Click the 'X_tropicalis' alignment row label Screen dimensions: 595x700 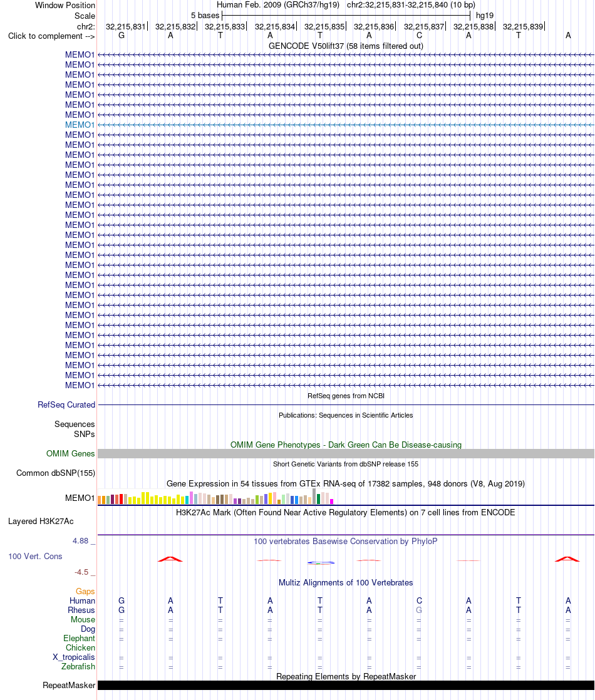pyautogui.click(x=73, y=657)
